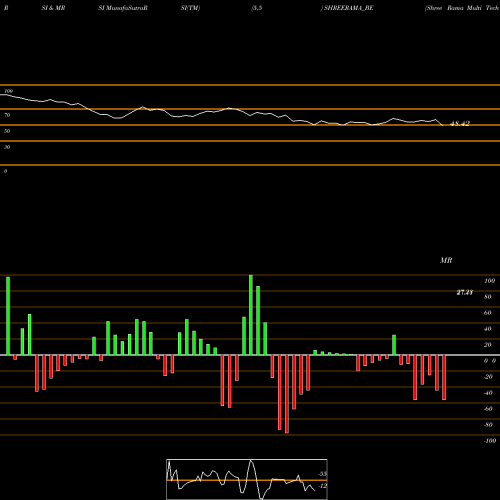500x500 pixels.
Task: Click the SHREERAMA_BE ticker label
Action: [349, 8]
